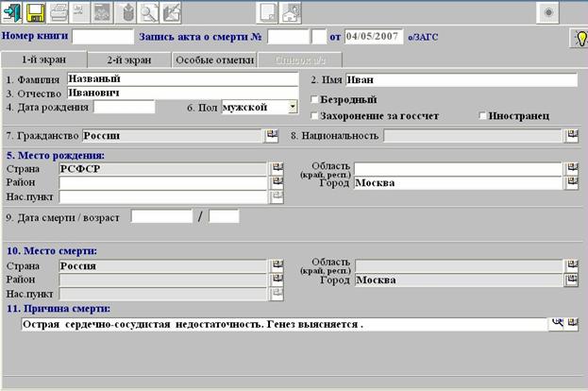The height and width of the screenshot is (391, 588).
Task: Click the edit pencil toolbar icon
Action: pos(171,13)
